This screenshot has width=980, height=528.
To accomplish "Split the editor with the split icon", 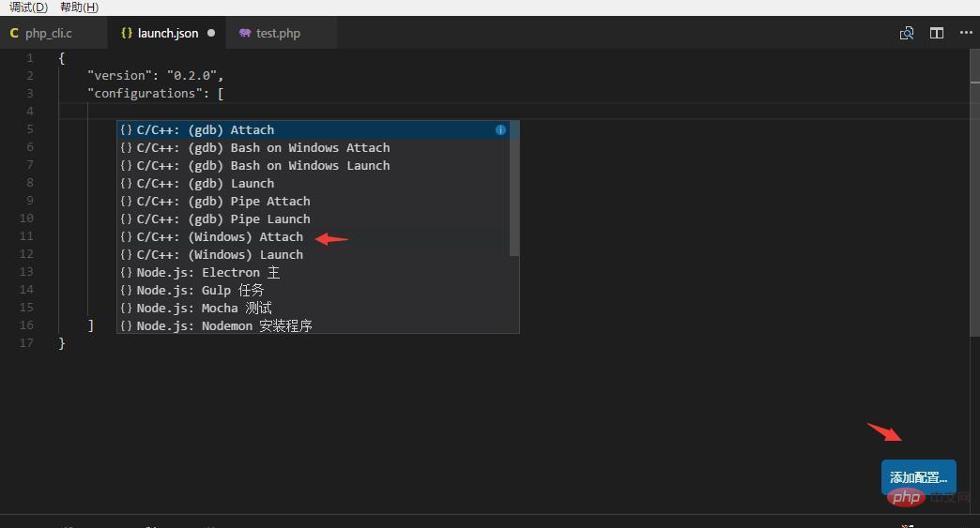I will tap(936, 33).
